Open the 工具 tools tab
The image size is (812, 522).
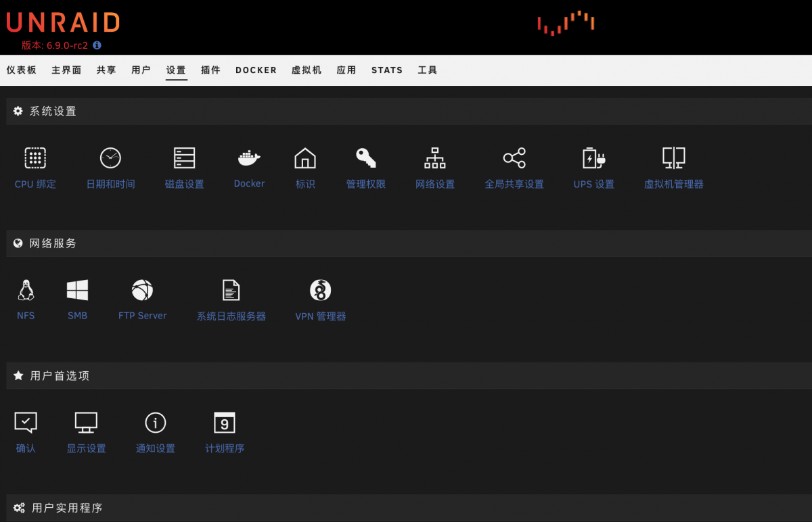click(428, 70)
